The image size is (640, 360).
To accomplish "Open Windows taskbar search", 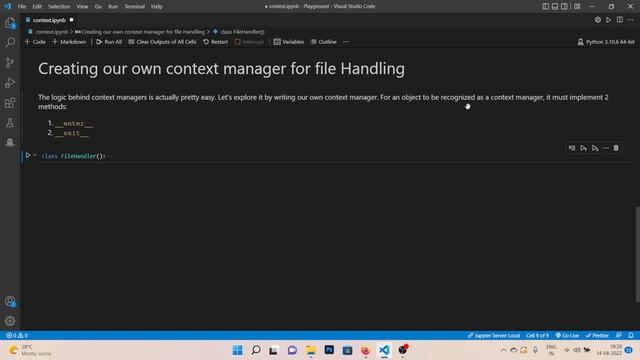I will (256, 350).
